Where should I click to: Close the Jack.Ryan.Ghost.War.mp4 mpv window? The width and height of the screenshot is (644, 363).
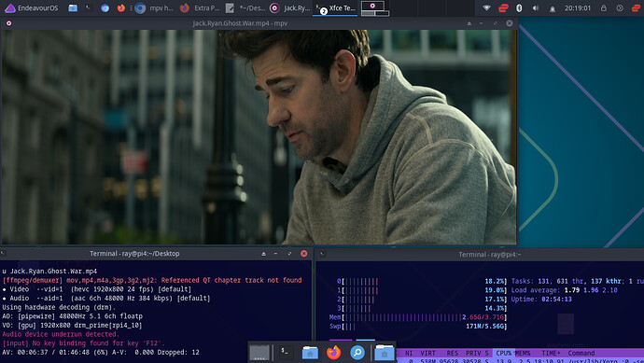[x=510, y=23]
